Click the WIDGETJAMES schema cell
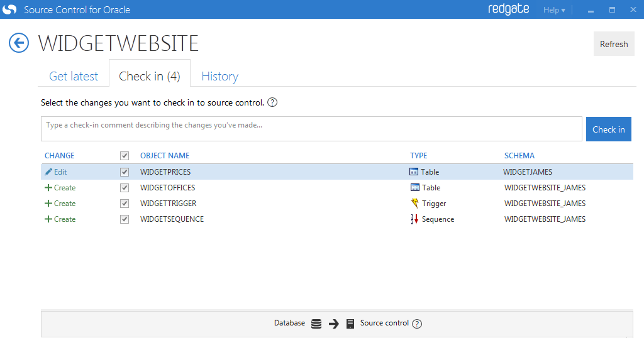The width and height of the screenshot is (644, 338). (x=528, y=172)
